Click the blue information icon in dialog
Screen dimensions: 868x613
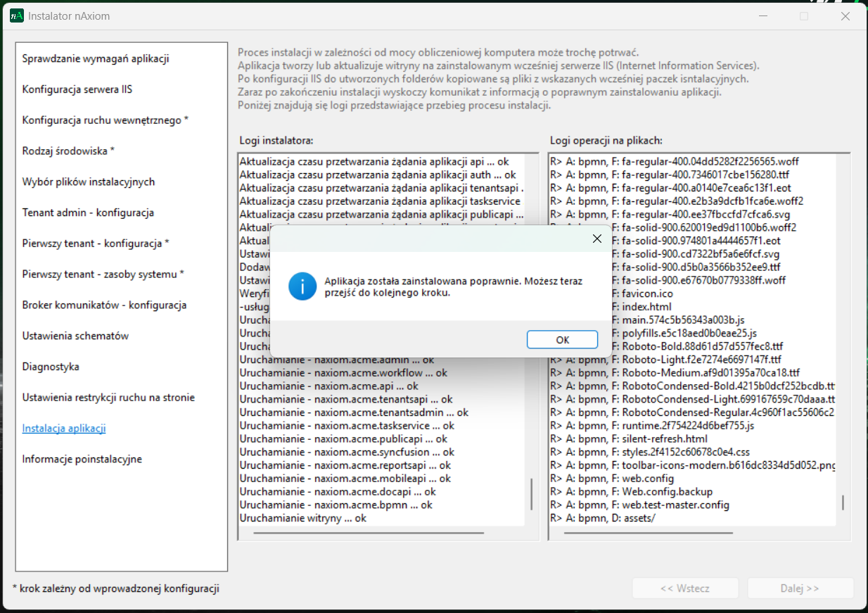302,286
